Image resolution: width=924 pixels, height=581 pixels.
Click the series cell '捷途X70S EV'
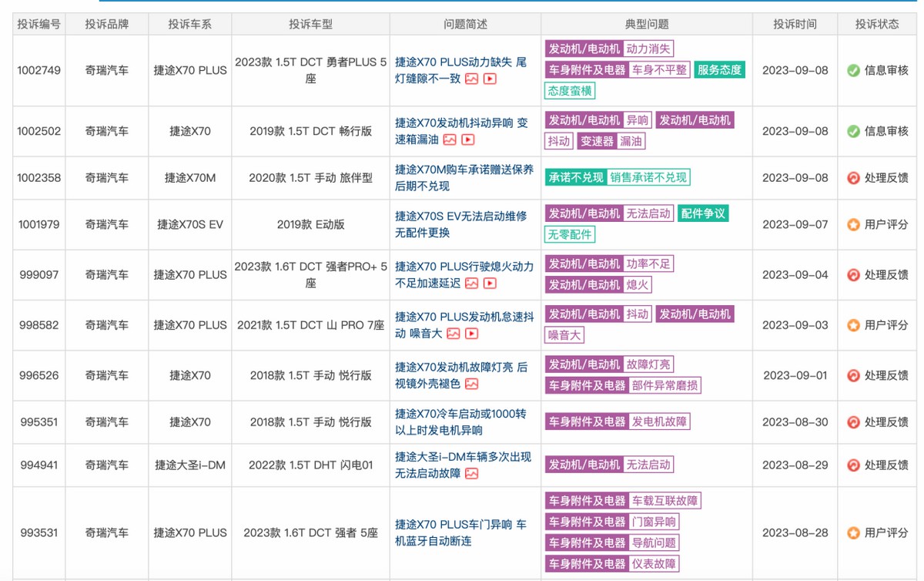click(x=190, y=225)
